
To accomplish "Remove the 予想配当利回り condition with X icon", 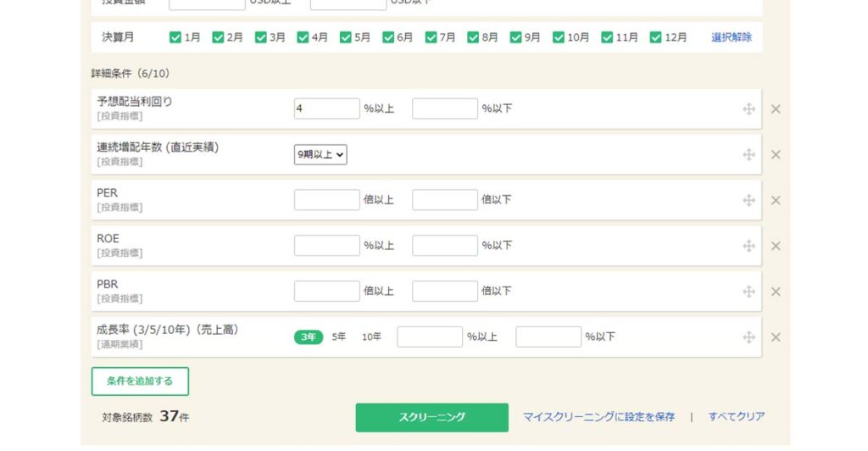I will 775,109.
